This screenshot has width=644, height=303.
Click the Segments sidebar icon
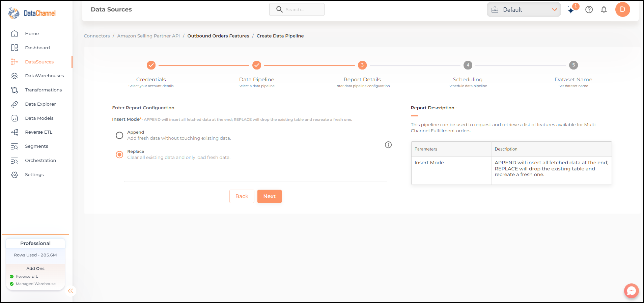pyautogui.click(x=15, y=146)
